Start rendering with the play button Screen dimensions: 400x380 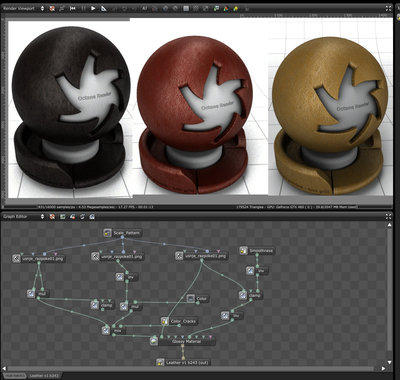(x=93, y=9)
